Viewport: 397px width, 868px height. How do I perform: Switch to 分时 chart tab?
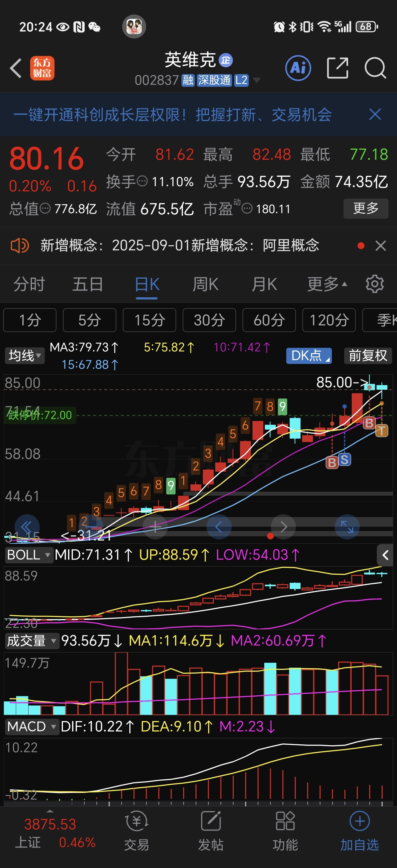click(29, 284)
